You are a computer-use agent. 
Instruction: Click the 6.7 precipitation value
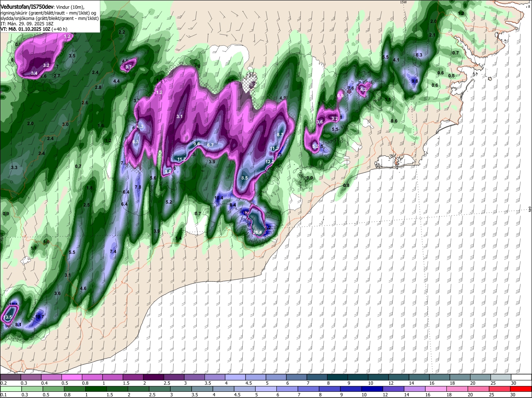[x=210, y=145]
